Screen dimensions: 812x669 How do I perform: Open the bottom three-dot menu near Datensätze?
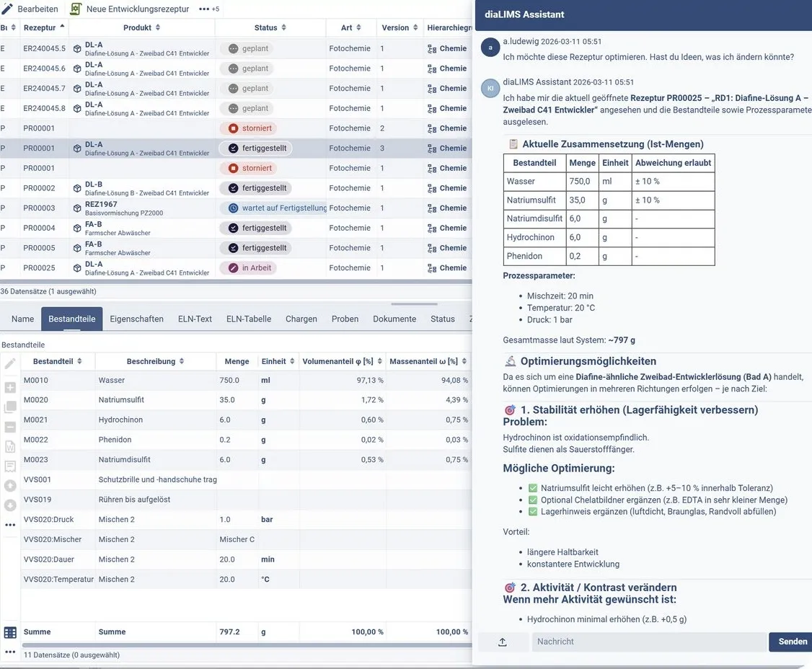point(10,652)
